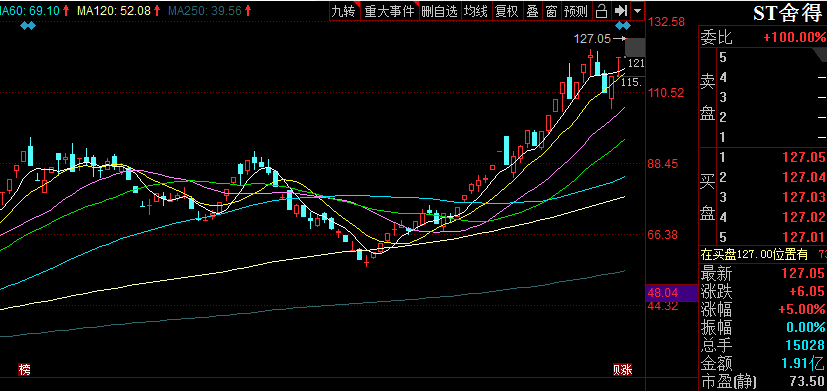Click the 卖盘 section label
Viewport: 827px width, 391px height.
707,98
